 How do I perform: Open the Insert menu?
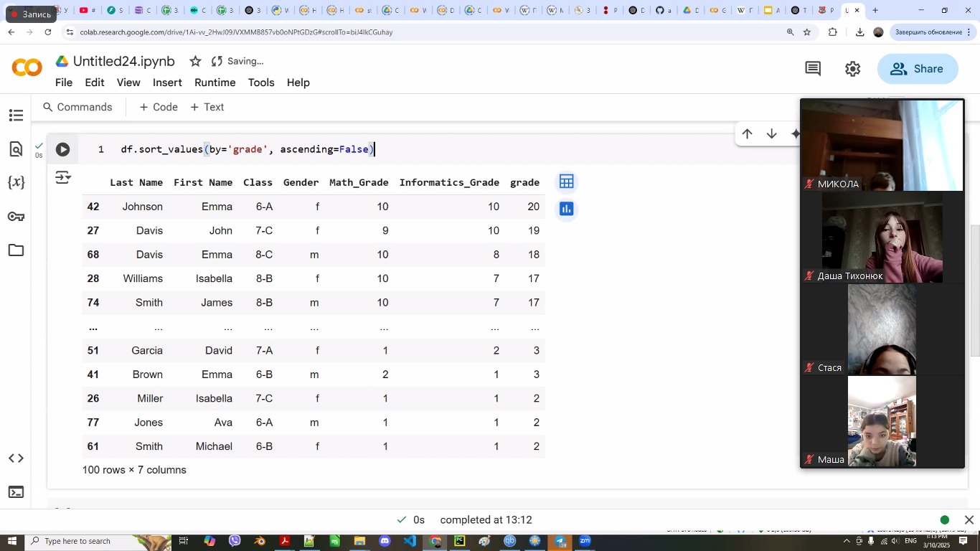167,83
